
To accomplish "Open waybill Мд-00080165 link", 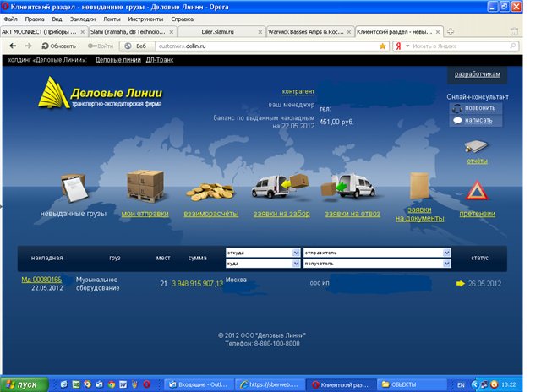I will [41, 280].
